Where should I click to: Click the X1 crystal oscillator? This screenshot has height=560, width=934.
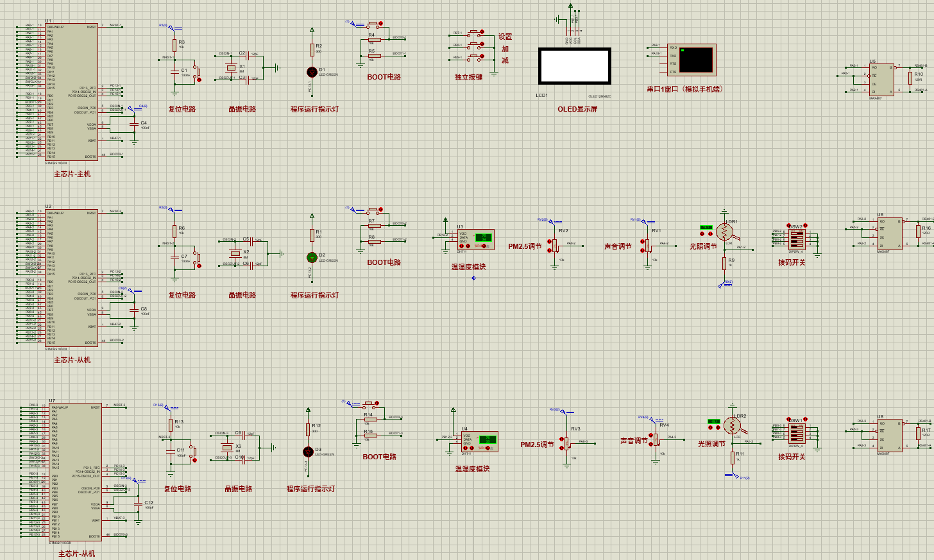pos(232,68)
